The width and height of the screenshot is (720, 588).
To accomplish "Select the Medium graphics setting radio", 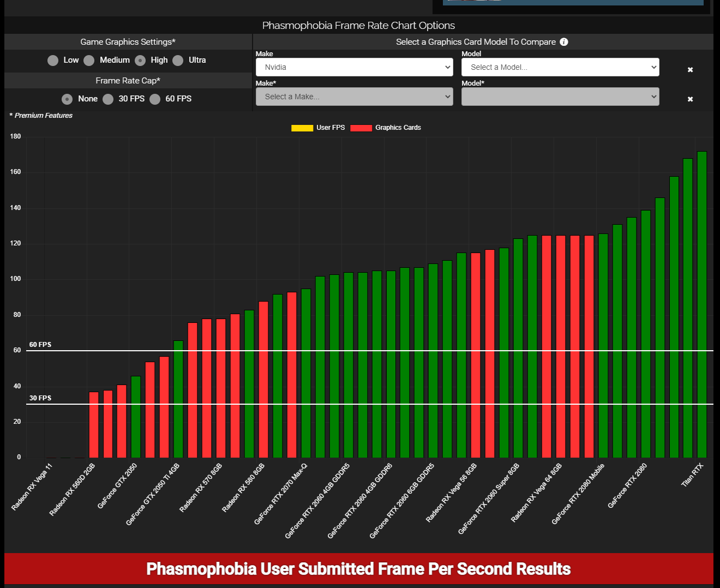I will (x=89, y=61).
